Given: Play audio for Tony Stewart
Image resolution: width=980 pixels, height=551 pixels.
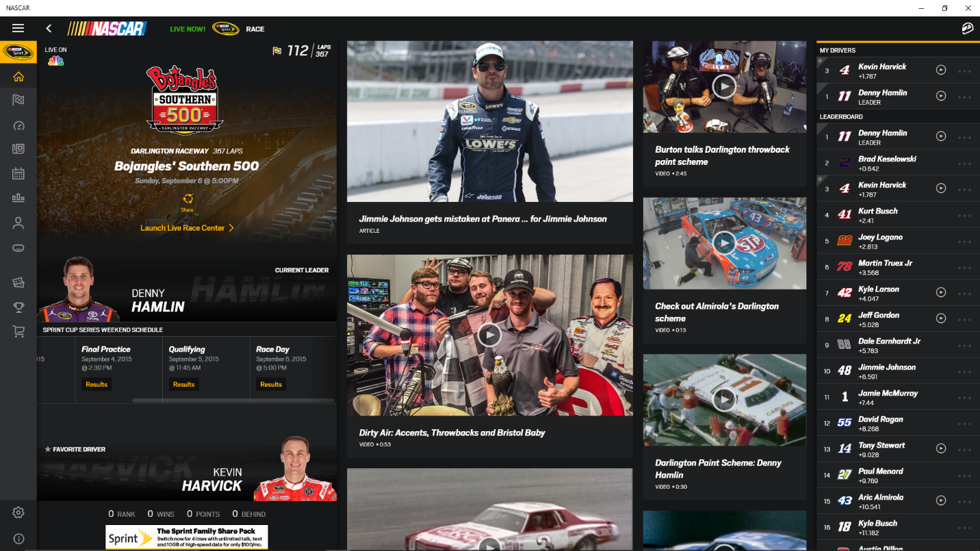Looking at the screenshot, I should tap(941, 448).
